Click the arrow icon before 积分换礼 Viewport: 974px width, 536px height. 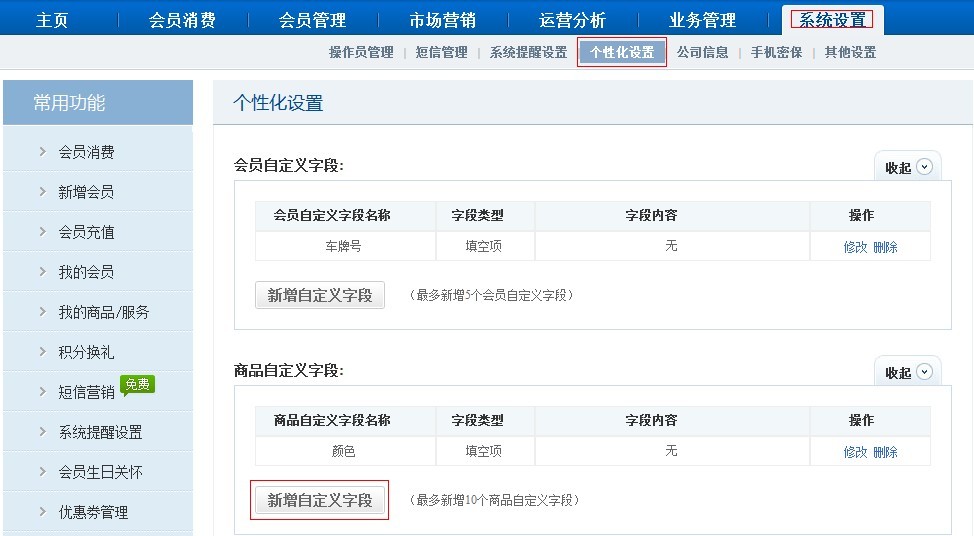(x=42, y=352)
